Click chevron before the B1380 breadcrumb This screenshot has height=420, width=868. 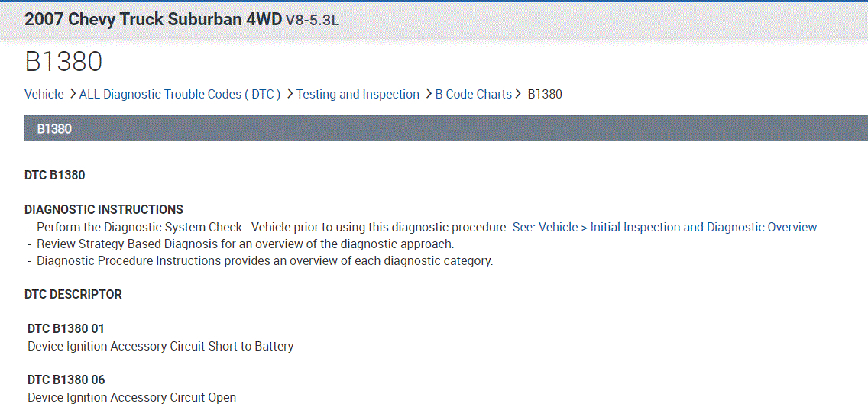pos(519,95)
